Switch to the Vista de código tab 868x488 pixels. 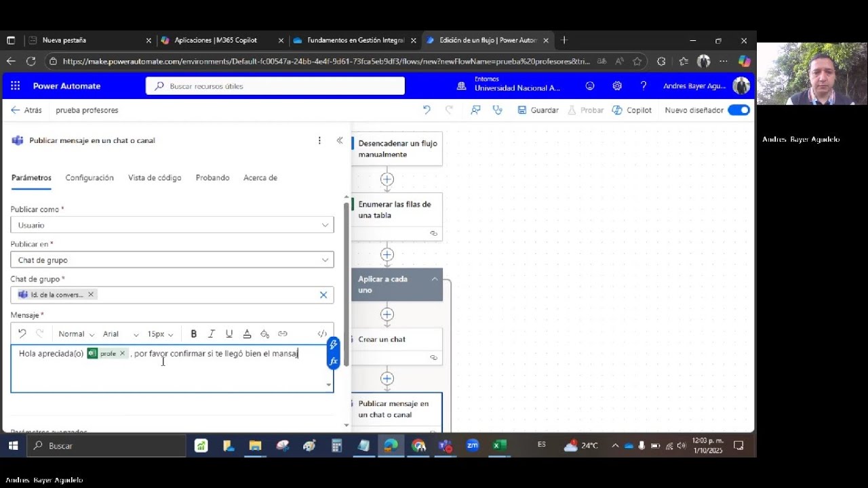155,178
